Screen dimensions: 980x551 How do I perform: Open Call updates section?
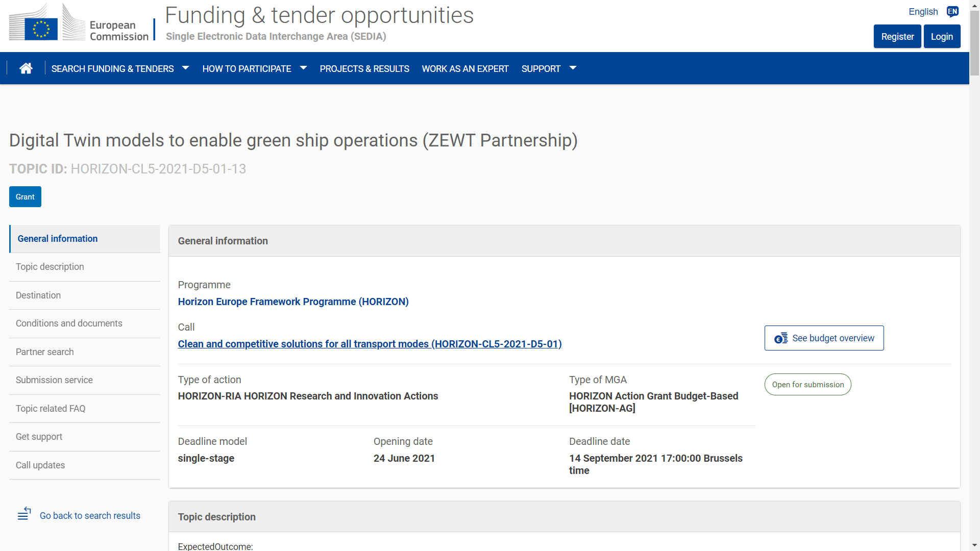(85, 465)
